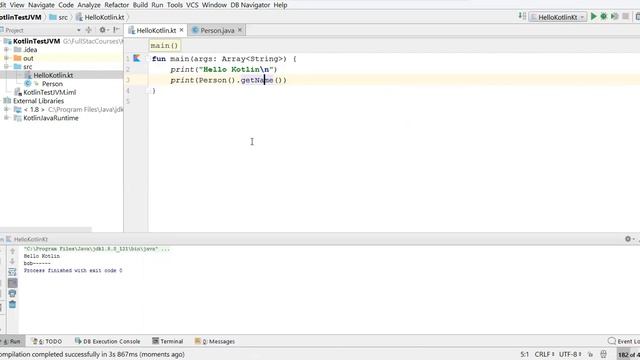This screenshot has height=360, width=640.
Task: Open the Event Log
Action: pos(624,341)
